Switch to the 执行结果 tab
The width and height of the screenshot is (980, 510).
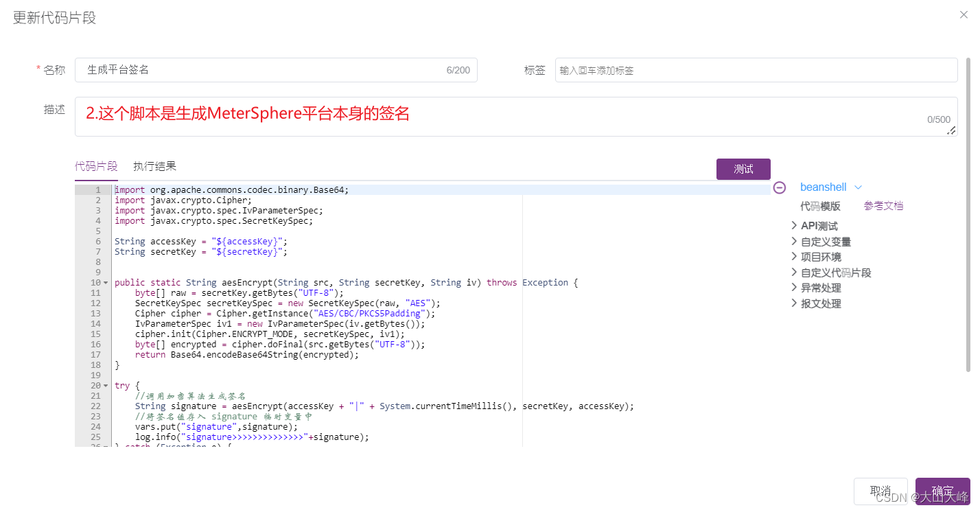154,166
